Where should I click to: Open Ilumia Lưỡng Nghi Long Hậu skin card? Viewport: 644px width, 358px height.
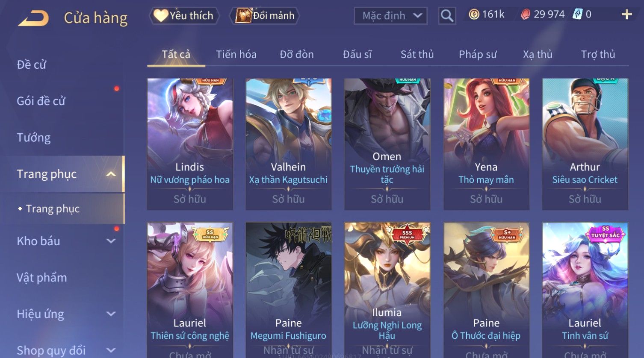pos(387,290)
